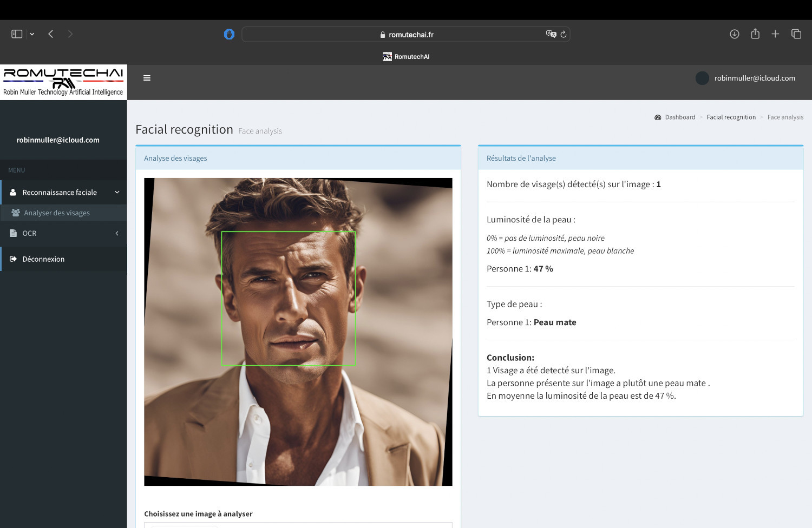
Task: Open a new tab with plus icon
Action: click(x=775, y=34)
